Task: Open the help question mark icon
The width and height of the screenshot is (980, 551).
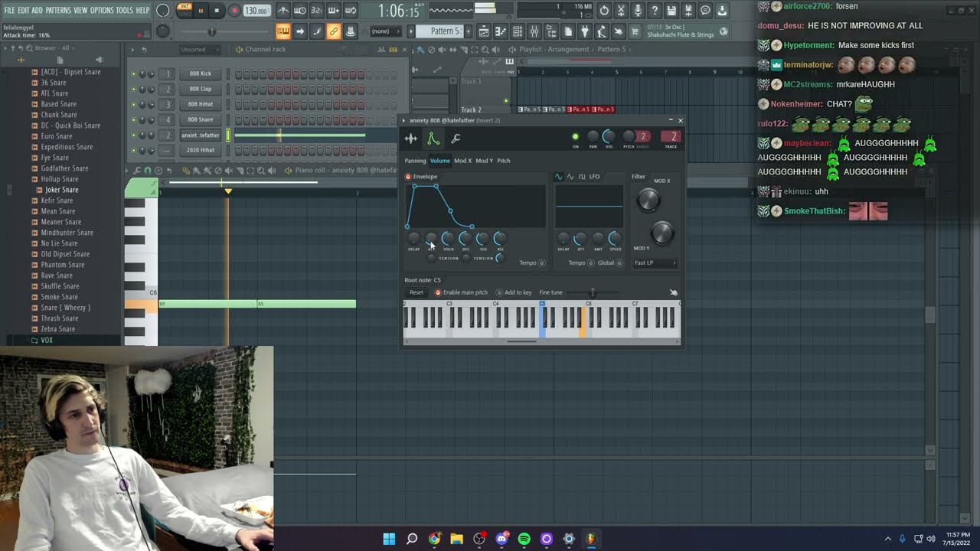Action: tap(655, 11)
